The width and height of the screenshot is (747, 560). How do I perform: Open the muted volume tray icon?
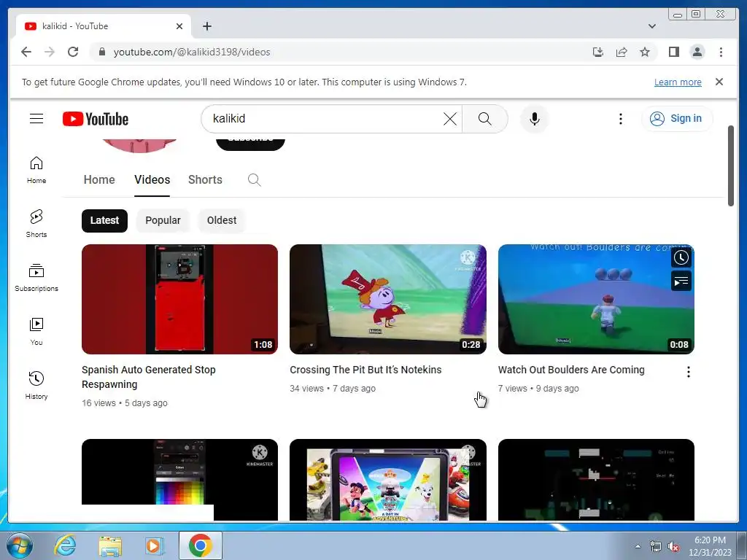(673, 547)
